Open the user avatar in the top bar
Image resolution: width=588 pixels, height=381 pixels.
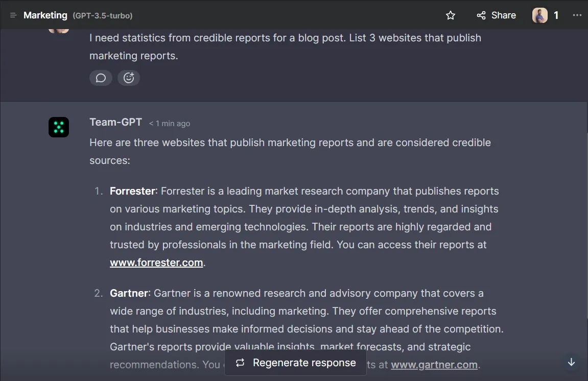[x=539, y=15]
